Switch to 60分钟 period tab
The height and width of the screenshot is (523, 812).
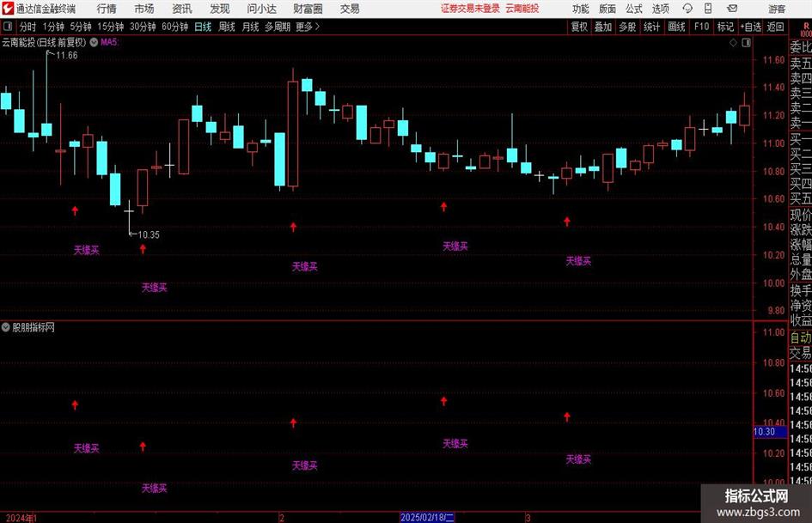(x=174, y=27)
